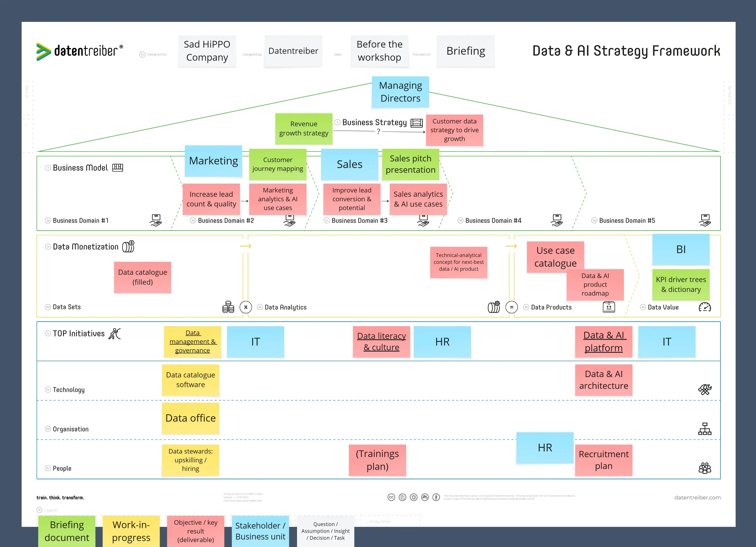Select the Sad HiPPO Company note
The width and height of the screenshot is (756, 547).
coord(207,51)
